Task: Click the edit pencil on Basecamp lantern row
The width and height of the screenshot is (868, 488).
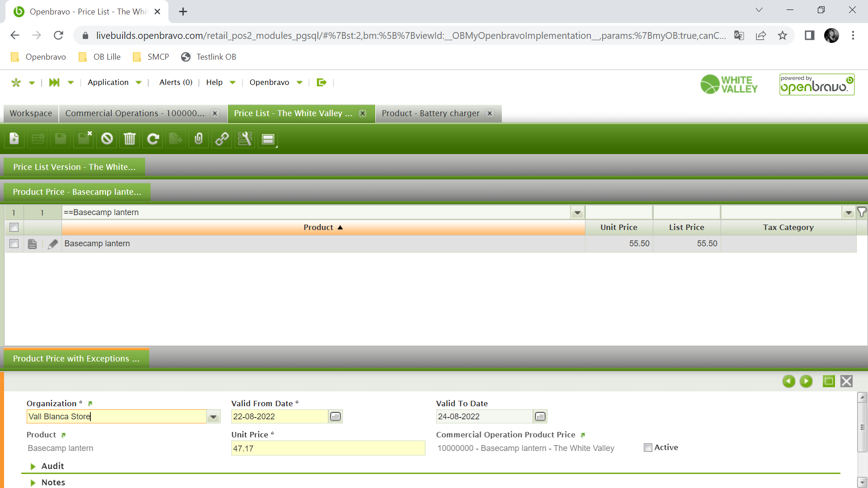Action: pyautogui.click(x=53, y=244)
